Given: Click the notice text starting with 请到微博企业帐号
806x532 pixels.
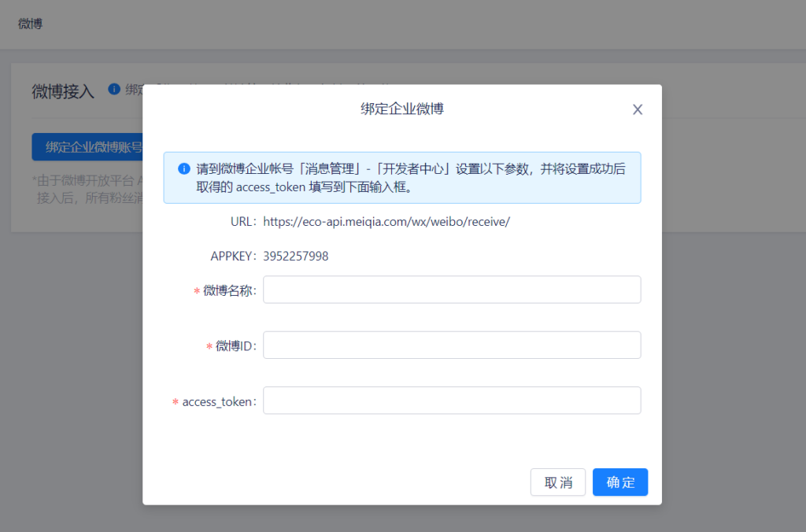Looking at the screenshot, I should pyautogui.click(x=411, y=178).
